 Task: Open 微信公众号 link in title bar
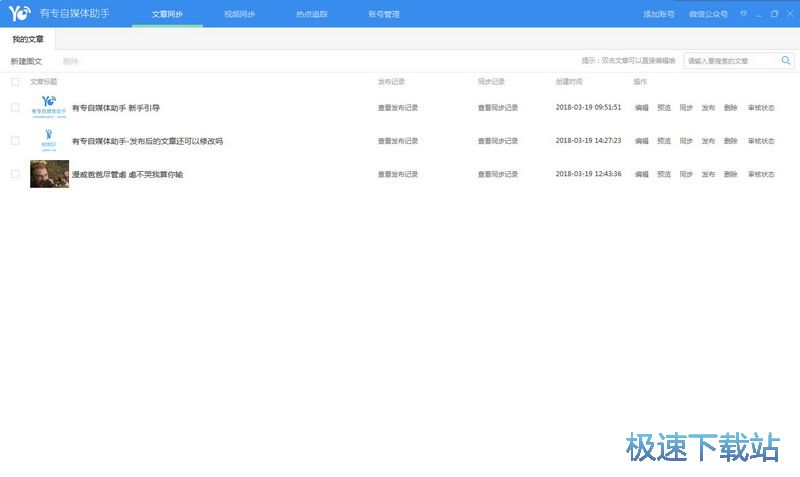click(708, 15)
